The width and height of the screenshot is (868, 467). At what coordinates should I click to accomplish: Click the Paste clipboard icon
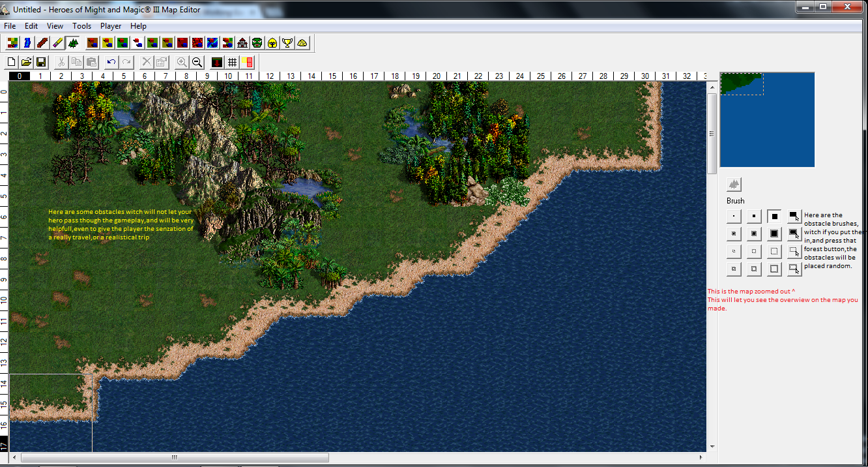pyautogui.click(x=91, y=62)
